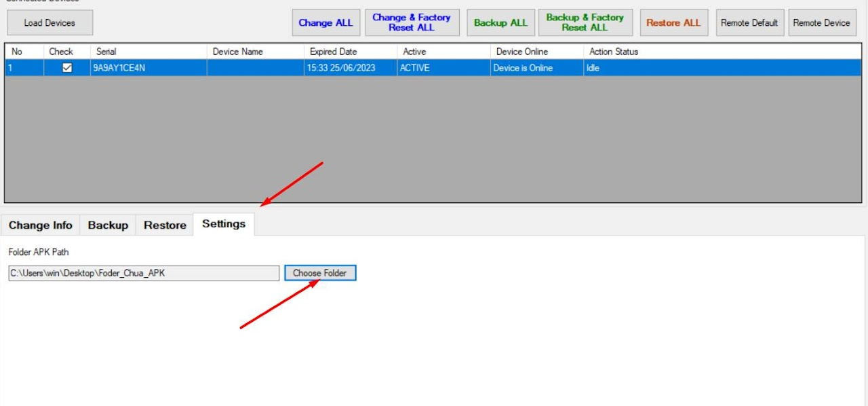Click the Remote Default button
This screenshot has width=868, height=406.
(x=749, y=22)
